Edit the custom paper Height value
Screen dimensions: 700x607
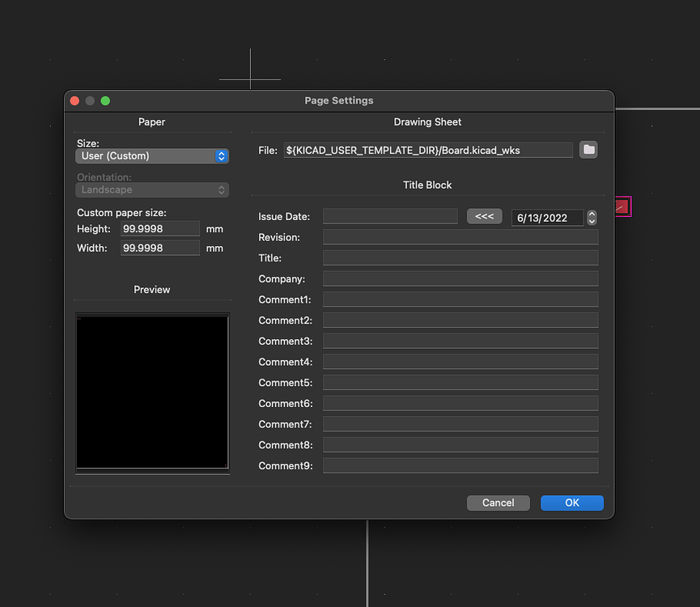(159, 228)
